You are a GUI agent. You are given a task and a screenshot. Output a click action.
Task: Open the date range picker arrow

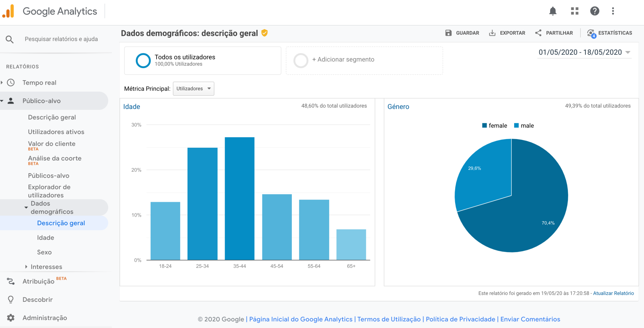628,52
